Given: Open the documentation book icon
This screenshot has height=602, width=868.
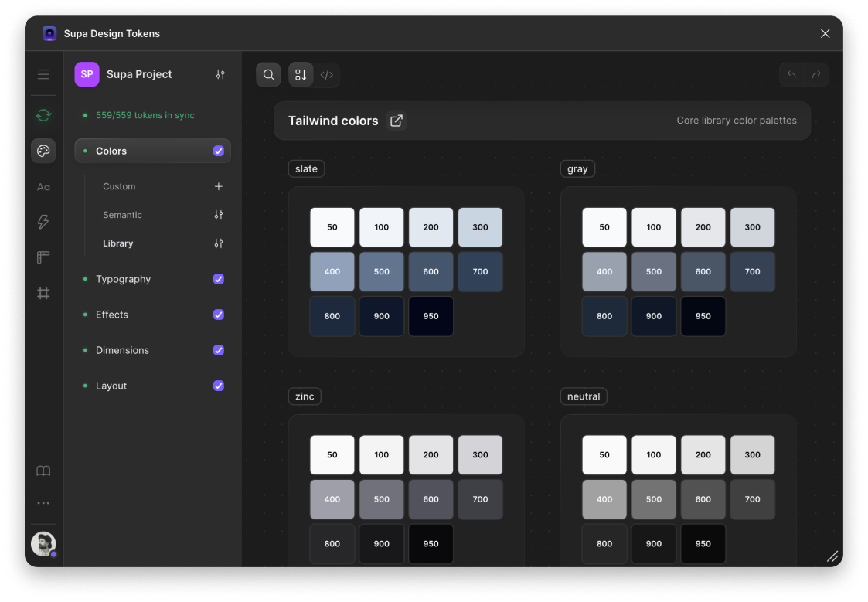Looking at the screenshot, I should (x=43, y=471).
